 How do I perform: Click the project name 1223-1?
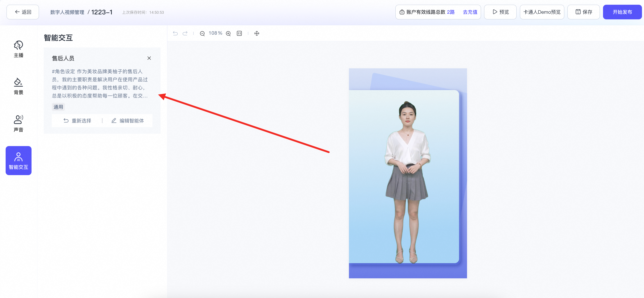pyautogui.click(x=102, y=12)
